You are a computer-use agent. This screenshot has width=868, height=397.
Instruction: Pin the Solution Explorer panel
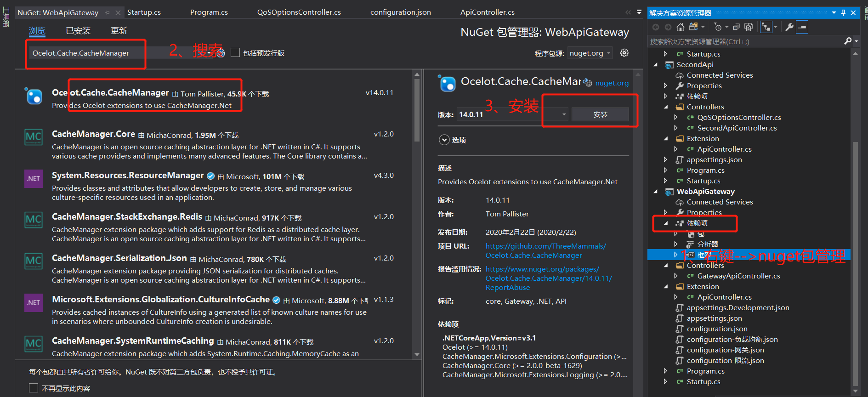[843, 13]
